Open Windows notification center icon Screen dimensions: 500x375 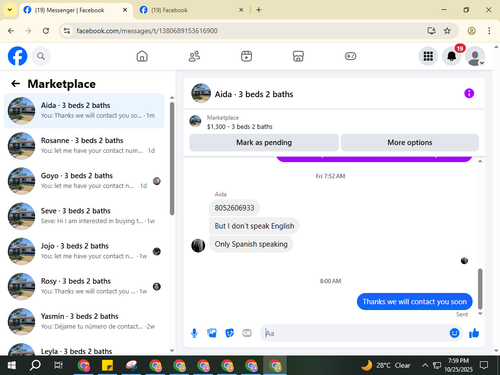point(484,365)
